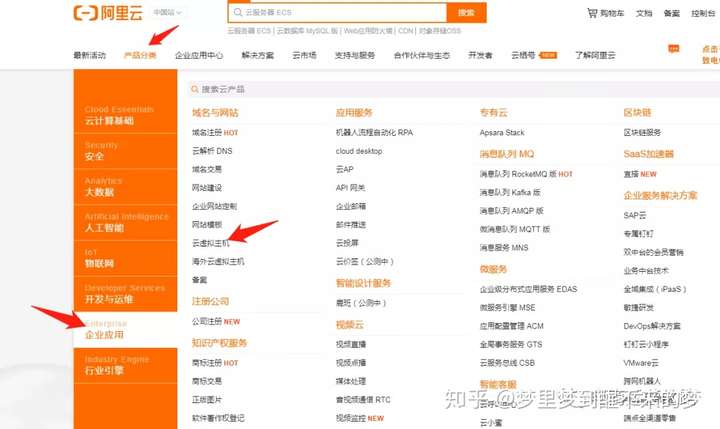Click 控制台 link in top bar
The height and width of the screenshot is (429, 720).
coord(703,13)
